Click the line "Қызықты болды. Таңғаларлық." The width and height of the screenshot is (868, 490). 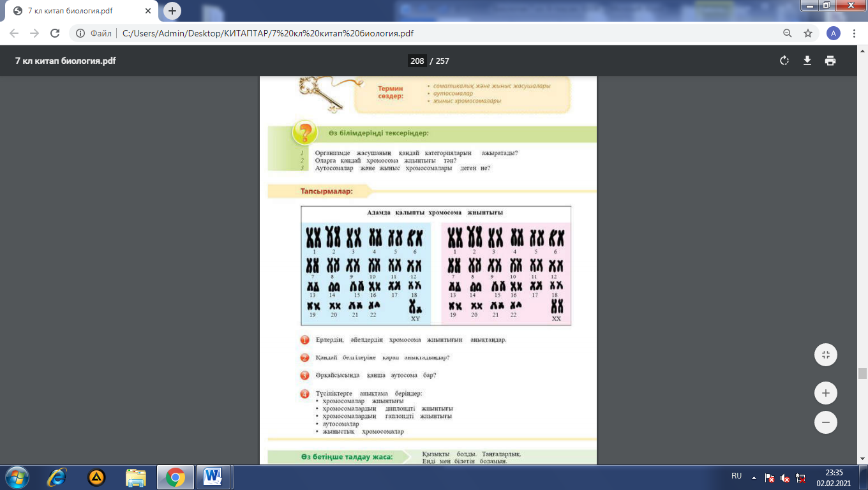(472, 454)
